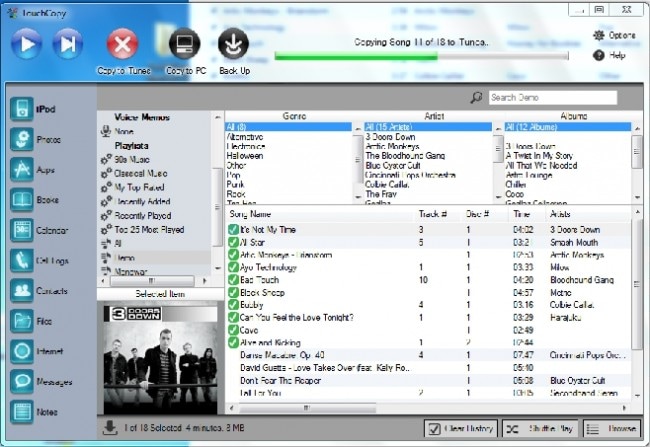The height and width of the screenshot is (447, 650).
Task: Click the Back Up icon
Action: (233, 44)
